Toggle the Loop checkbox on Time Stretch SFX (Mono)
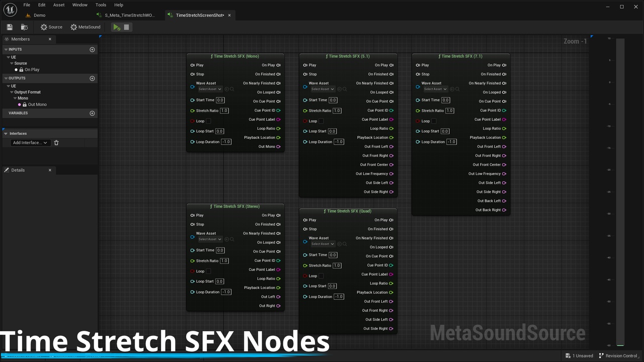The width and height of the screenshot is (644, 362). [208, 121]
